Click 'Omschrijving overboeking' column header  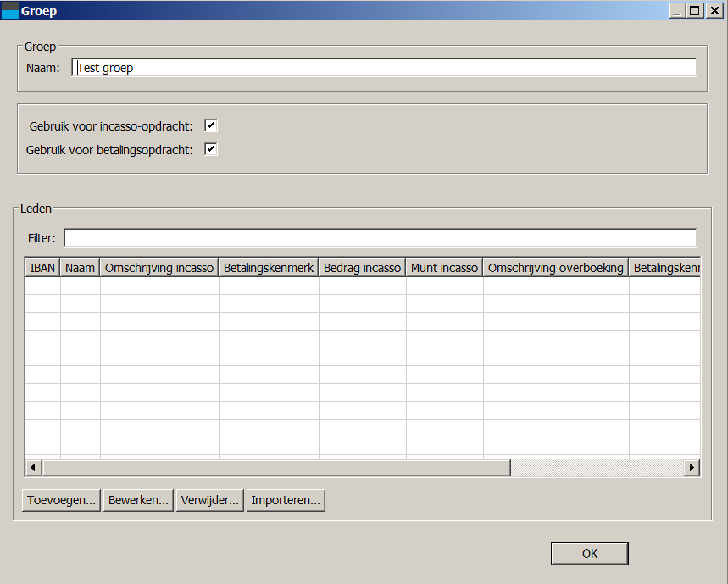pos(556,268)
